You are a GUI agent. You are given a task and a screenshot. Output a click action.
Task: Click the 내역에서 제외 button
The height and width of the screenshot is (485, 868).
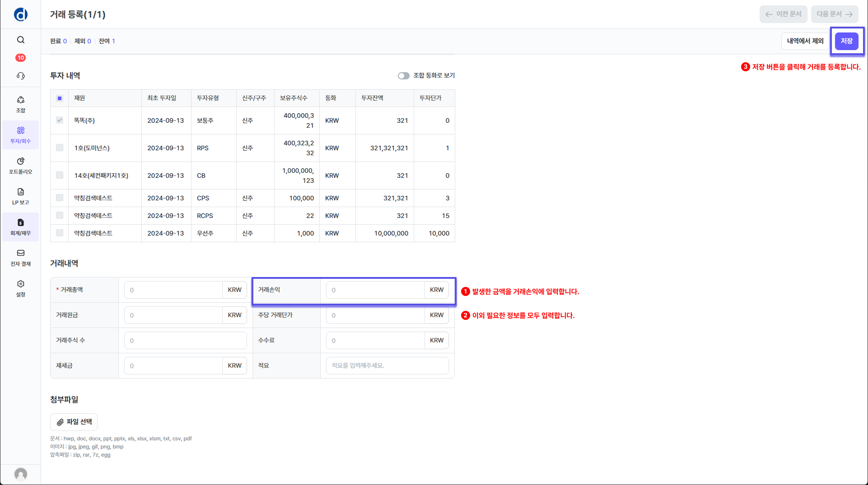(x=805, y=41)
